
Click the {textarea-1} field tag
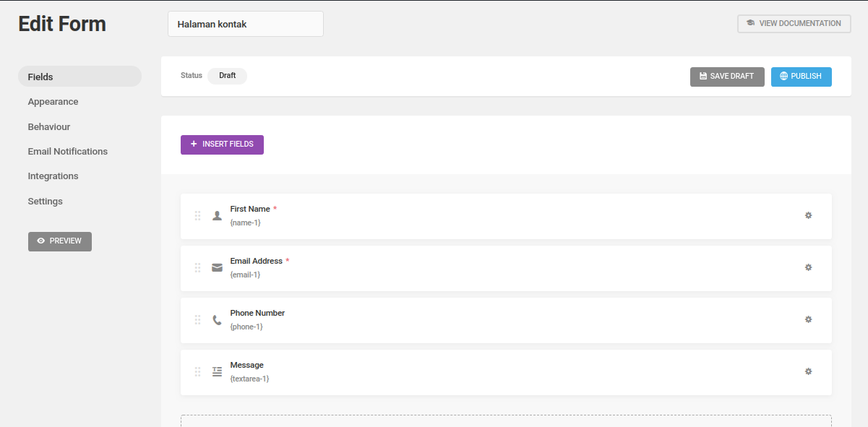(x=249, y=379)
